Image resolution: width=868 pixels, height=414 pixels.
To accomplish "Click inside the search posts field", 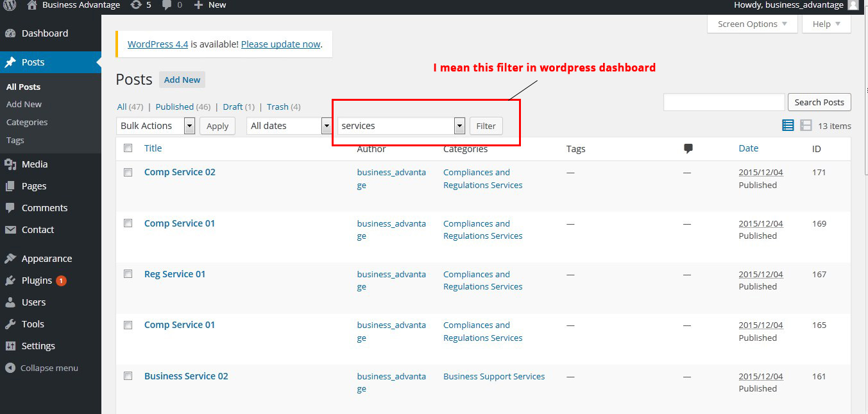I will coord(724,102).
